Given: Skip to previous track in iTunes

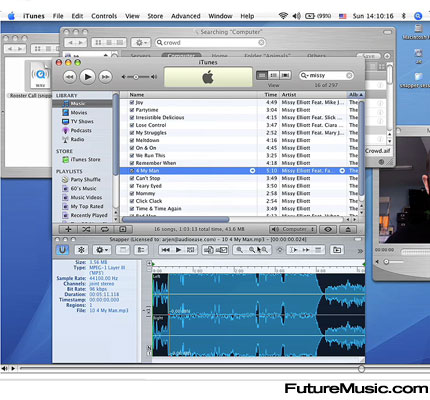Looking at the screenshot, I should pyautogui.click(x=70, y=77).
